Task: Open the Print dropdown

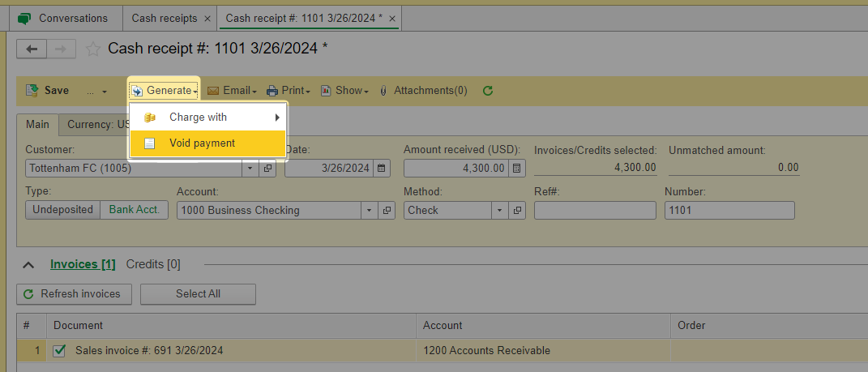Action: tap(289, 90)
